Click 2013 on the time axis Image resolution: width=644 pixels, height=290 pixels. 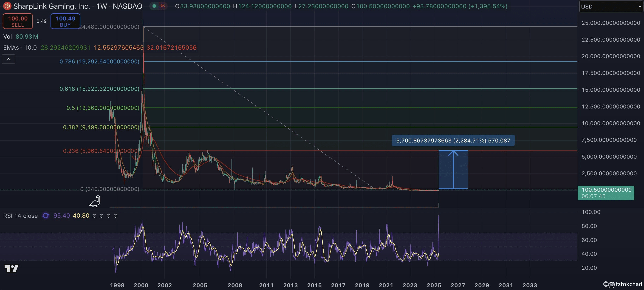[x=291, y=285]
